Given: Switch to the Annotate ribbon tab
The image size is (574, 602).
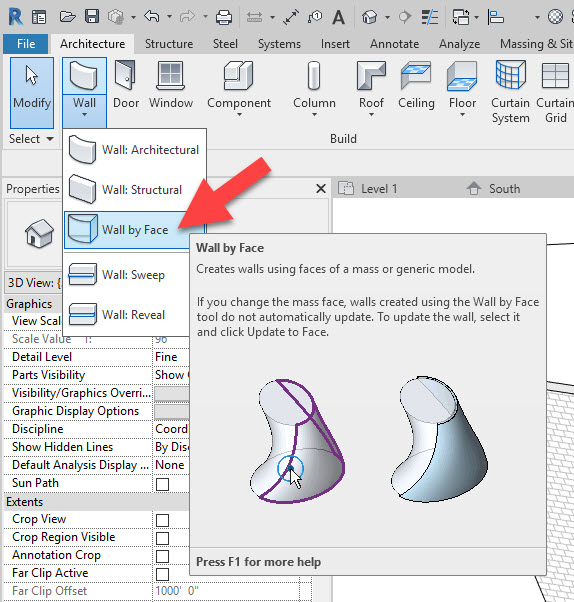Looking at the screenshot, I should 394,44.
